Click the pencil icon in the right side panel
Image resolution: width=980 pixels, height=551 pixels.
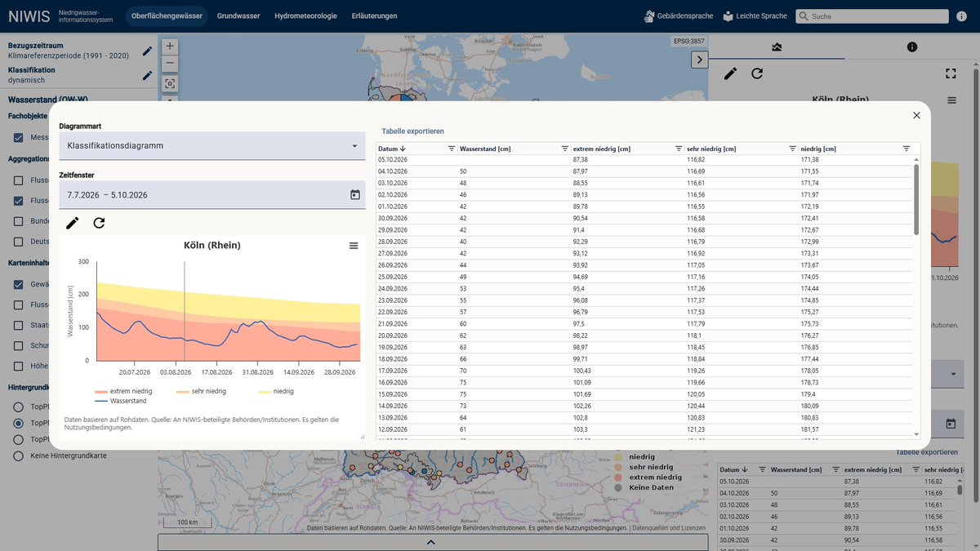(x=730, y=73)
